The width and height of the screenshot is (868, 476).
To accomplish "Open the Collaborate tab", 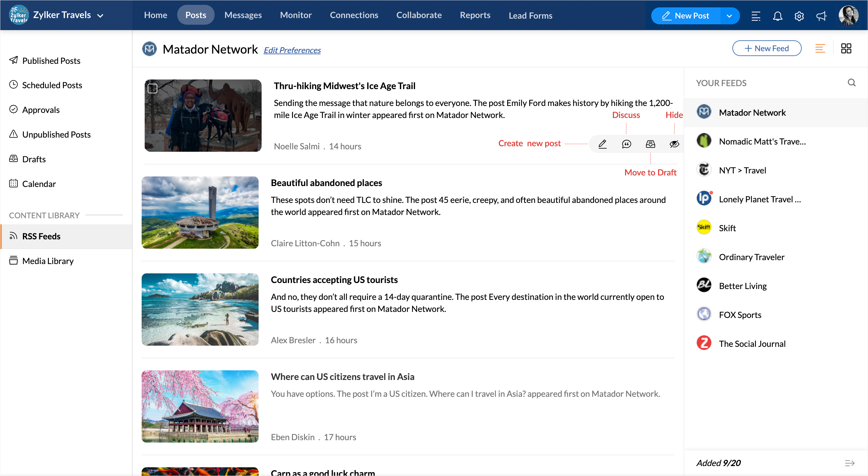I will click(x=419, y=15).
